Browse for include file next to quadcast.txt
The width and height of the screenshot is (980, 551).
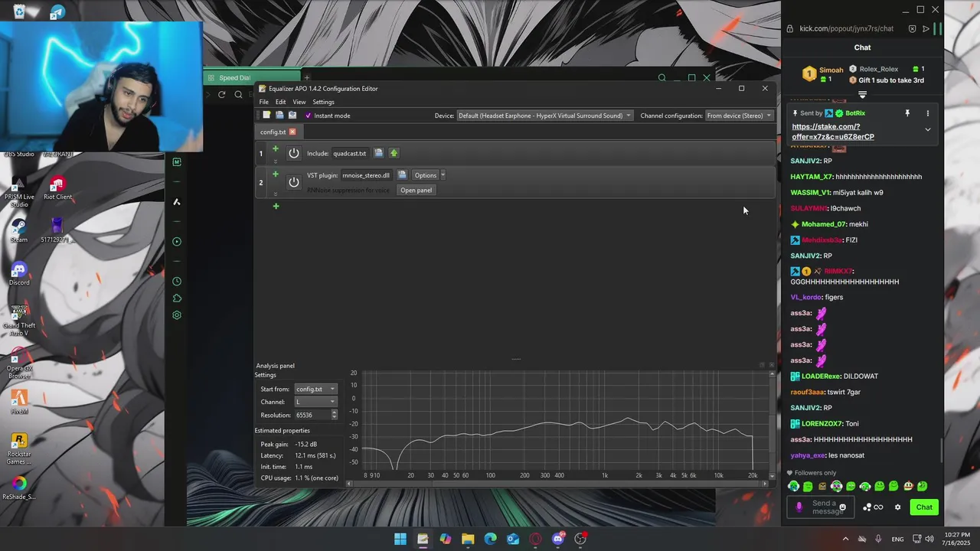pos(378,153)
